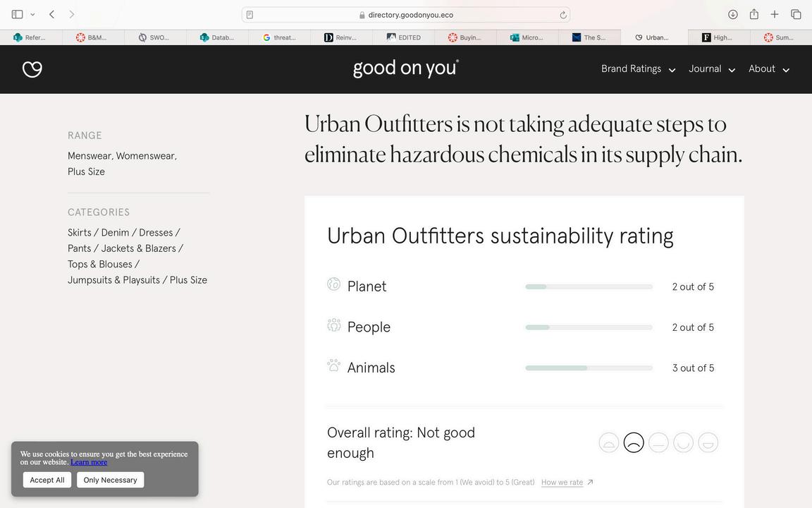Click the 'Menswear, Womenswear,' range text

(x=122, y=156)
